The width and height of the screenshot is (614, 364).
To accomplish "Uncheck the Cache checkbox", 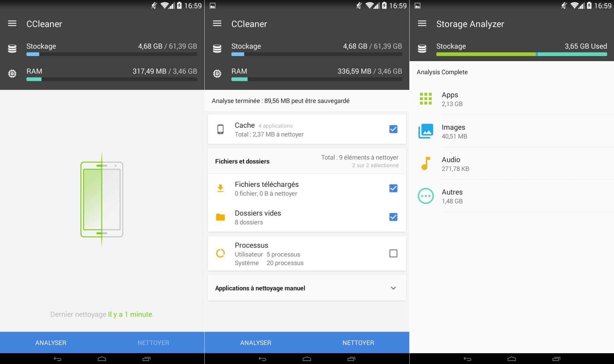I will point(393,129).
